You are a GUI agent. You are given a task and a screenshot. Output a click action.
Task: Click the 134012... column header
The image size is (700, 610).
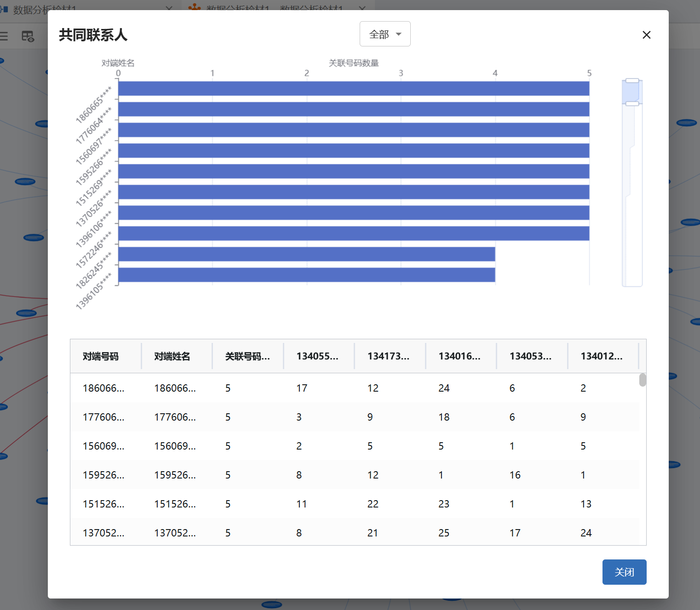click(x=602, y=356)
